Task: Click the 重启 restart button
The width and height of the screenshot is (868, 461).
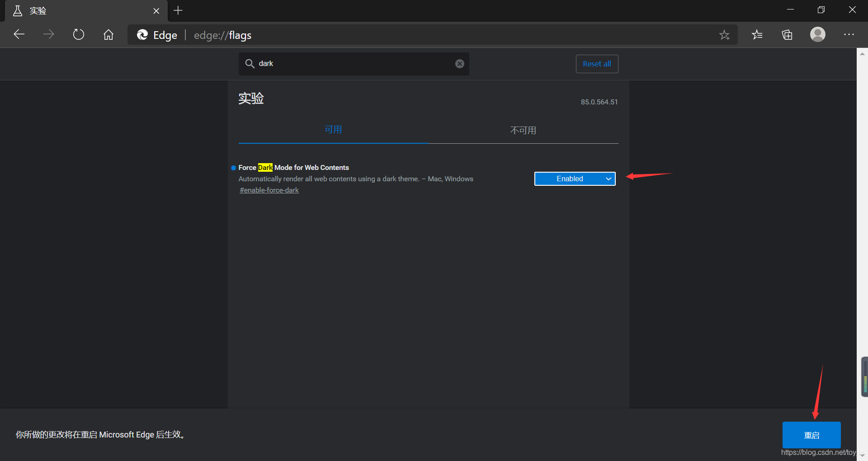Action: pos(811,435)
